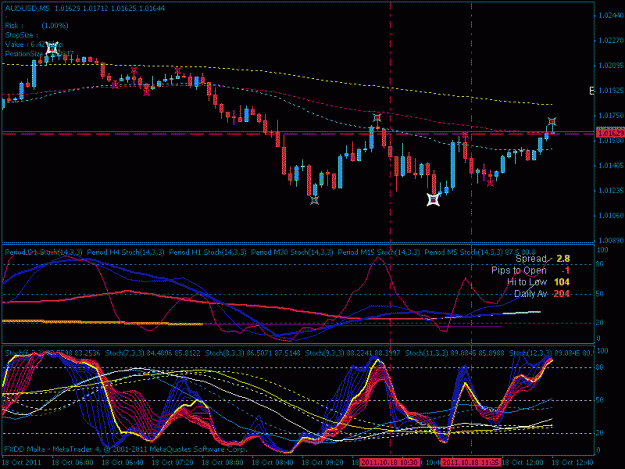Click the 2011.10.18 11:35 red time label

coord(471,463)
